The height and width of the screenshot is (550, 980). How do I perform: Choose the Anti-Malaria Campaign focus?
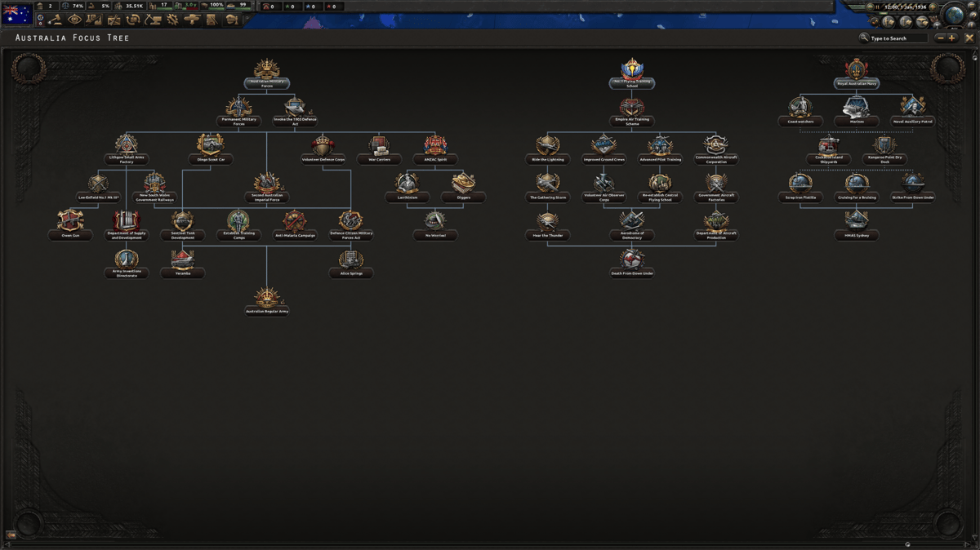[x=295, y=225]
